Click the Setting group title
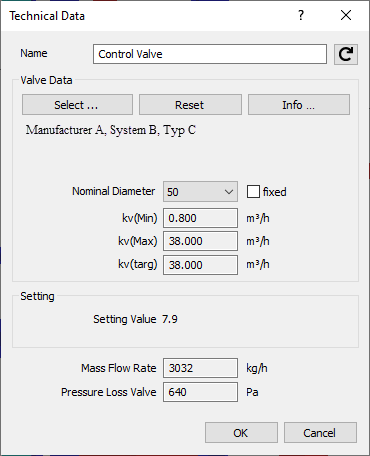The width and height of the screenshot is (370, 456). pos(37,296)
